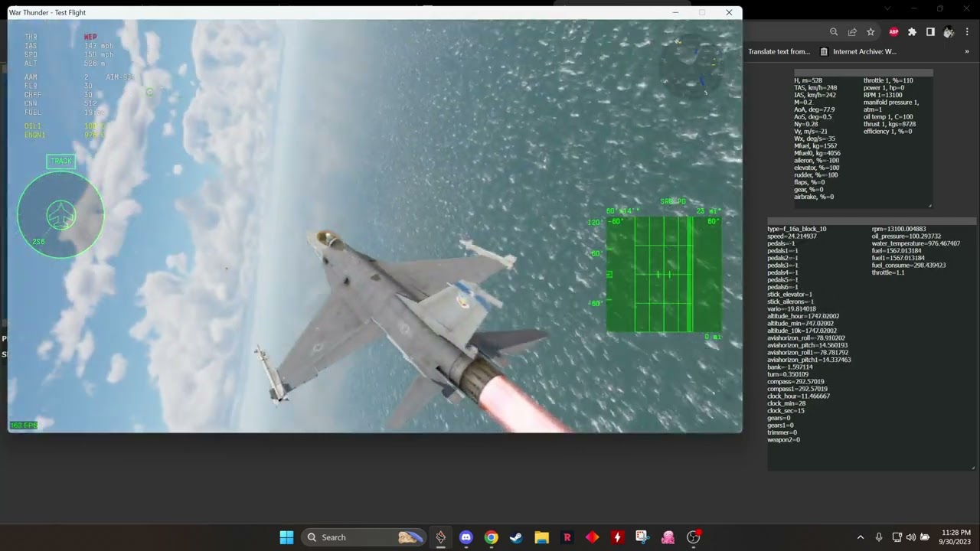This screenshot has width=980, height=551.
Task: Open the Chrome three-dot menu
Action: [967, 32]
